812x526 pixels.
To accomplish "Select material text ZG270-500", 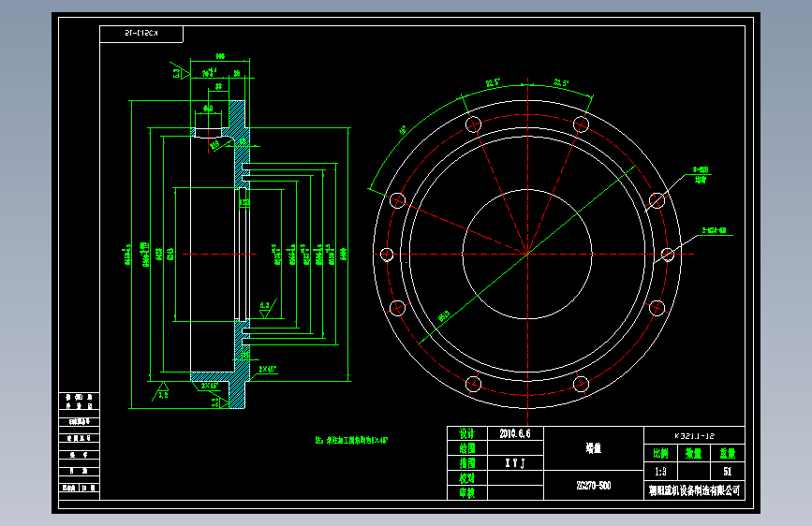I will tap(594, 486).
